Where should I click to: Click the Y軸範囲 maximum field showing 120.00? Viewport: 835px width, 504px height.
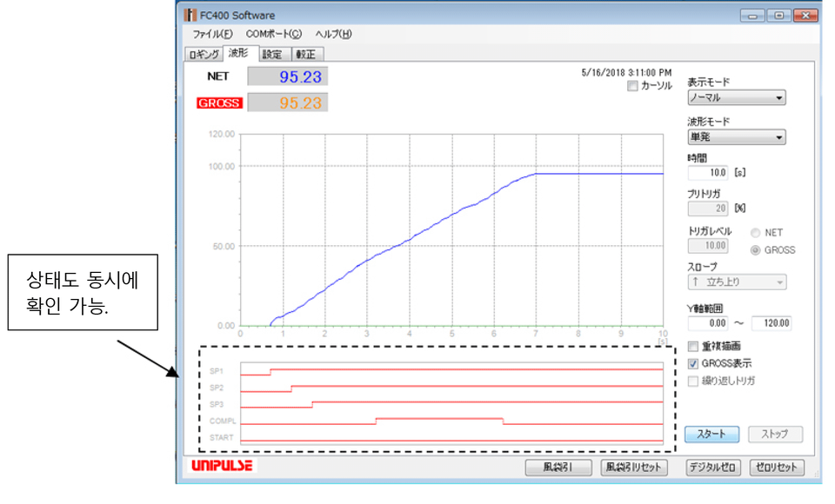(771, 322)
